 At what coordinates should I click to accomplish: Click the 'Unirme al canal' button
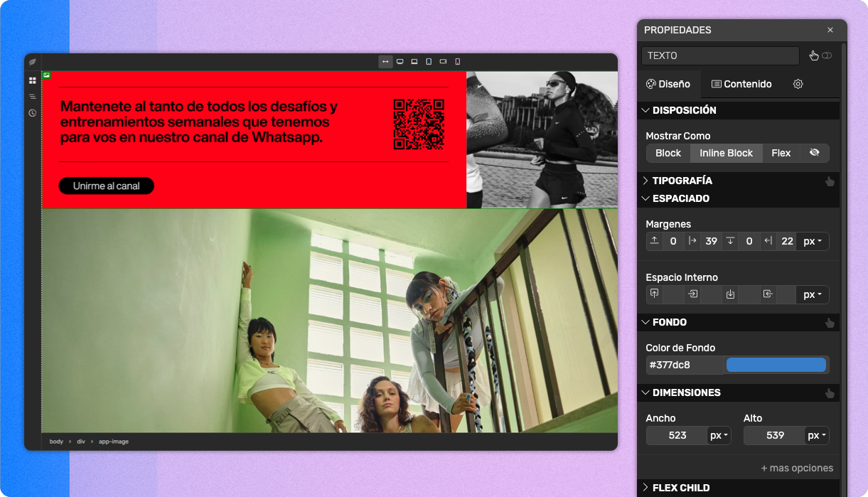pos(106,186)
